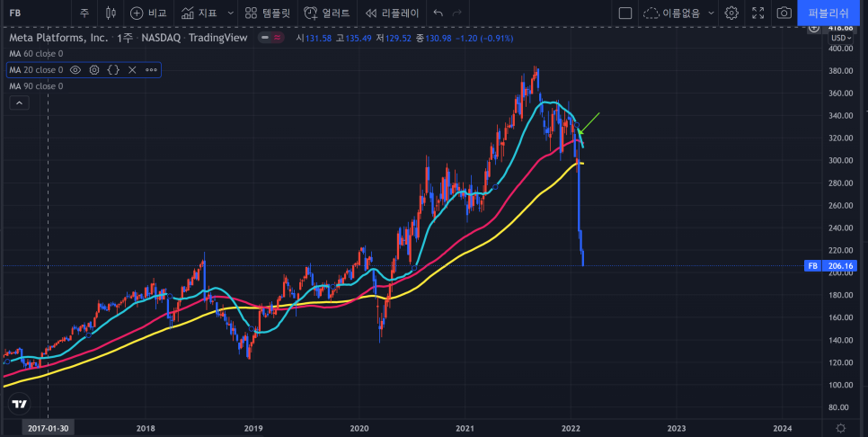Image resolution: width=868 pixels, height=437 pixels.
Task: Enter fullscreen mode
Action: [x=757, y=13]
